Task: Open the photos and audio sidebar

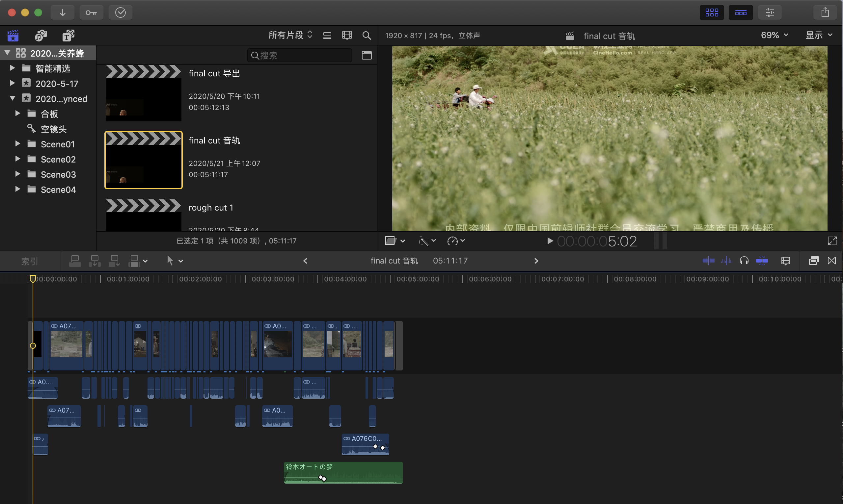Action: [41, 35]
